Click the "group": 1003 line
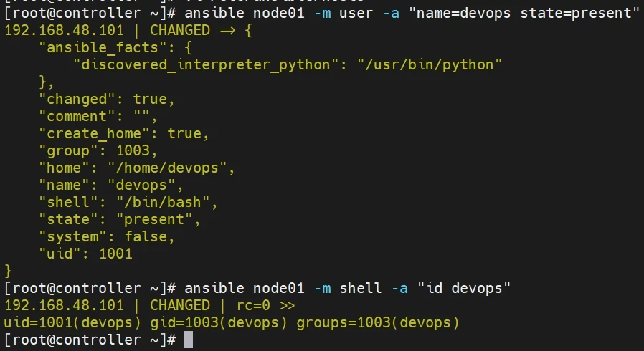Screen dimensions: 644x351 point(98,150)
